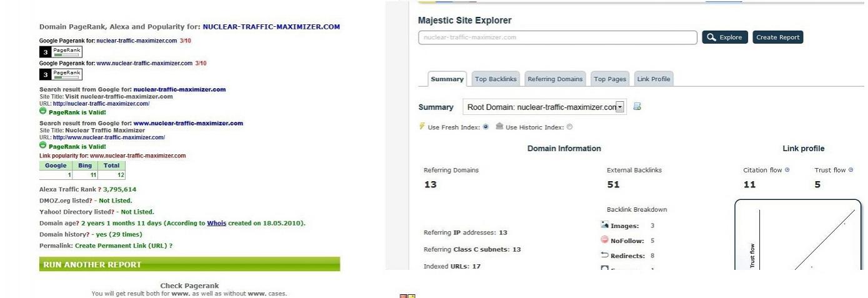Select the Use Historic Index radio button
The width and height of the screenshot is (868, 298).
tap(569, 127)
